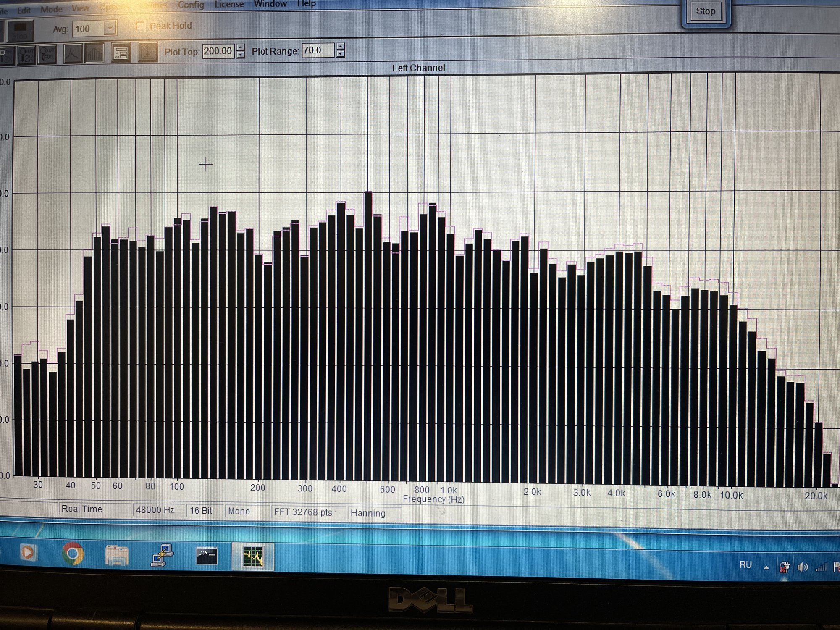The image size is (840, 630).
Task: Click the Zoom Out 2X icon
Action: [x=26, y=55]
